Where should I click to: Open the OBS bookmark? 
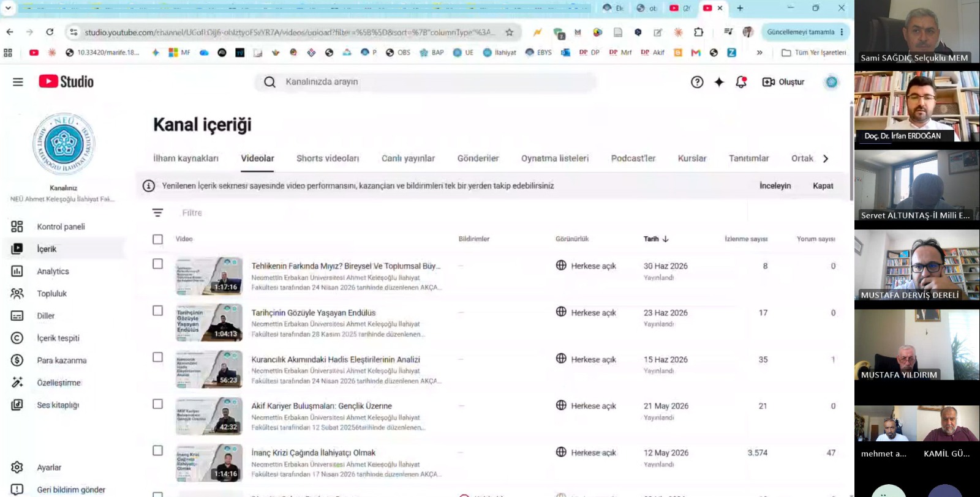[398, 53]
